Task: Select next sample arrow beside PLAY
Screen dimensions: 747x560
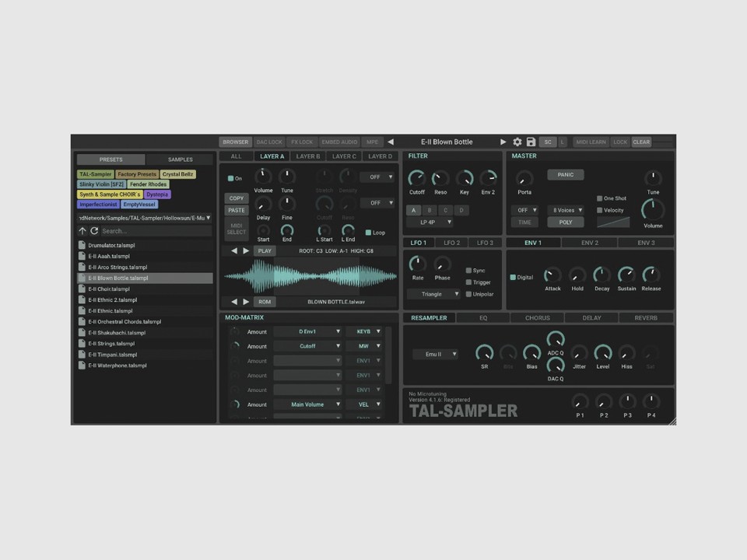Action: click(246, 251)
